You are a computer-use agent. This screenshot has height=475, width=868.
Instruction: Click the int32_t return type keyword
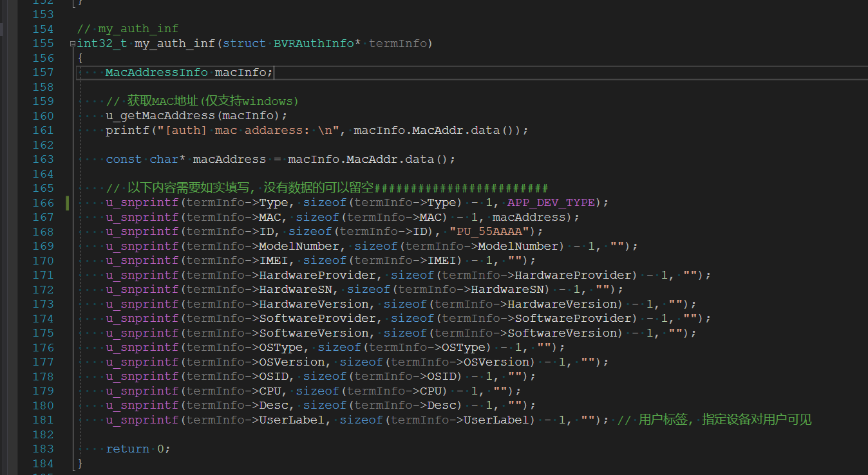tap(102, 44)
